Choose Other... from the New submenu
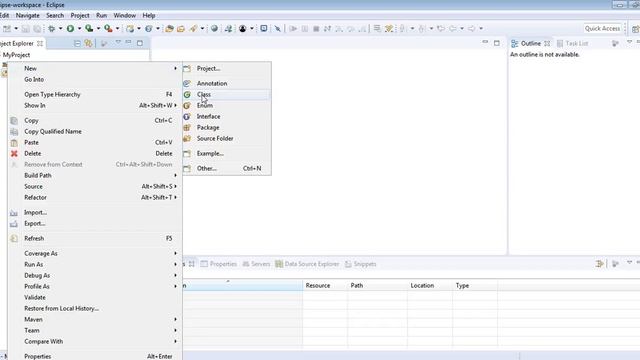Viewport: 640px width, 360px height. (227, 169)
